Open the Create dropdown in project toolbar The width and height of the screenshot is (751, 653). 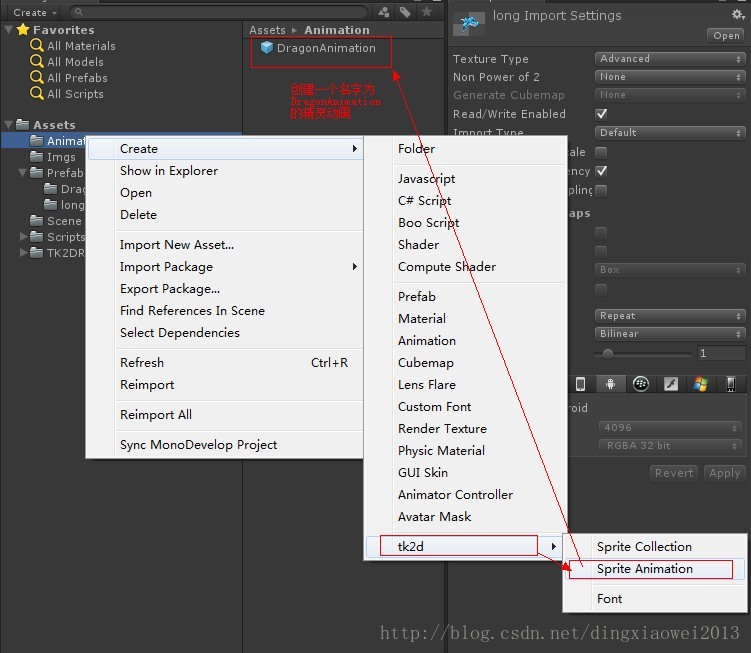click(x=34, y=12)
